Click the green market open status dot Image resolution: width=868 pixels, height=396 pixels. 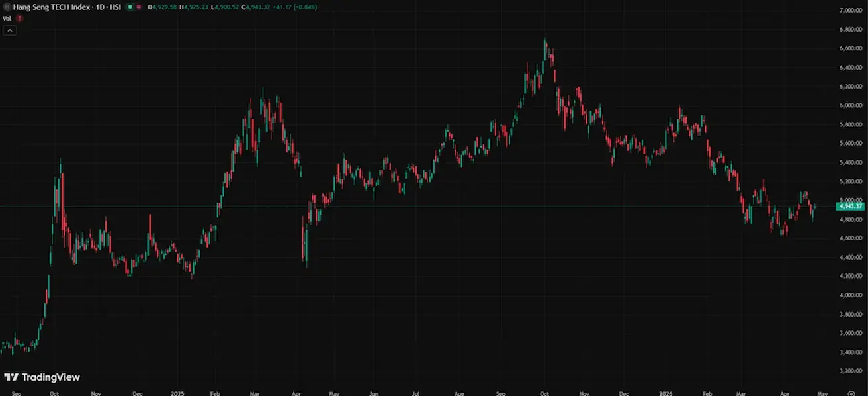(130, 7)
